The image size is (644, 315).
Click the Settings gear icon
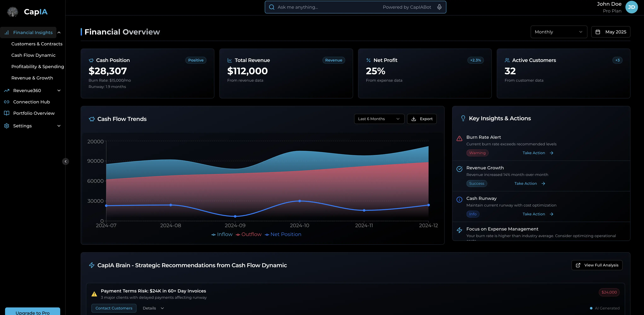click(x=7, y=126)
